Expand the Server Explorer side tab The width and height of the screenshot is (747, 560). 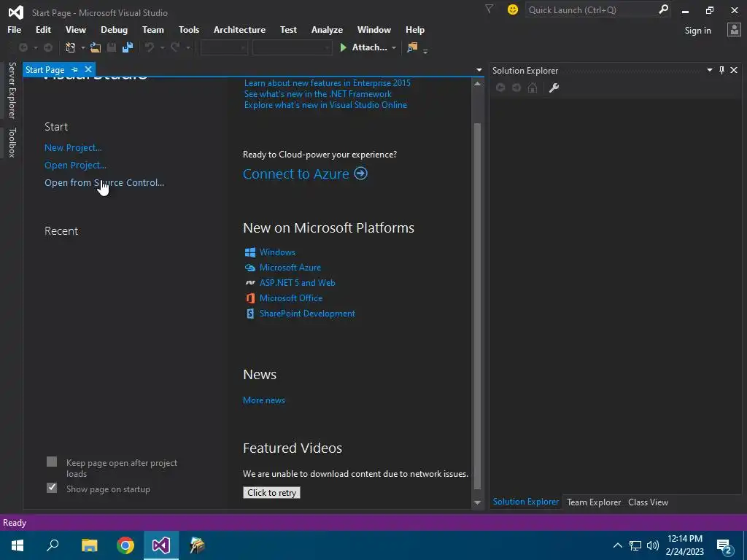[12, 90]
